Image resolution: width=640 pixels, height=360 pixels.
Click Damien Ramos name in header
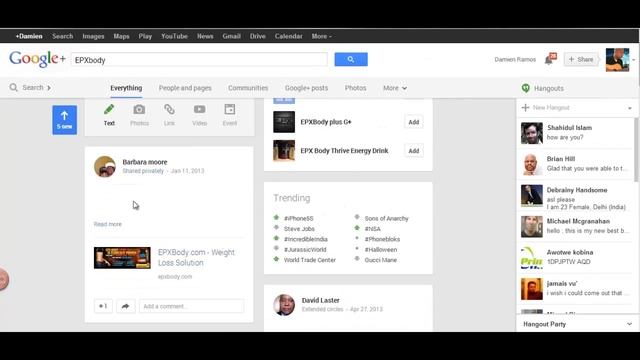point(515,60)
